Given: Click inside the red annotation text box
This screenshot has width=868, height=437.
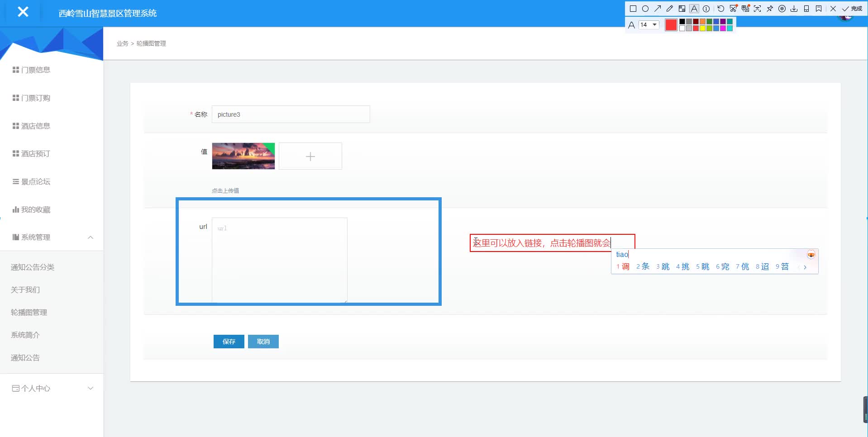Looking at the screenshot, I should click(552, 243).
